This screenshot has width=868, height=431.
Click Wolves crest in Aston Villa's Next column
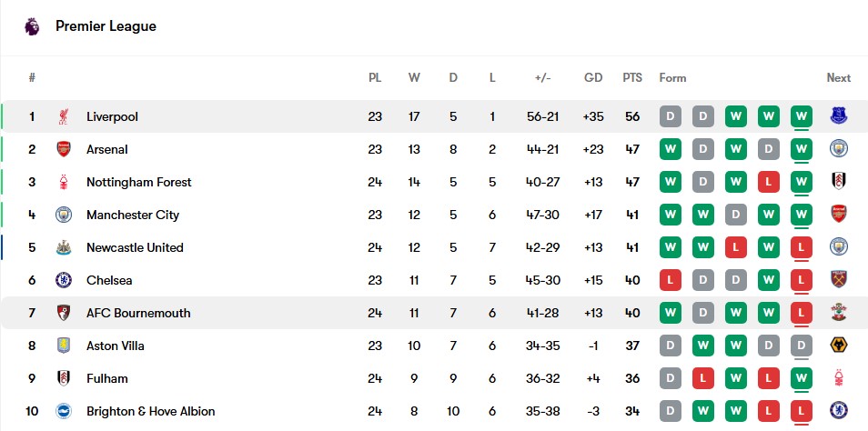[839, 346]
